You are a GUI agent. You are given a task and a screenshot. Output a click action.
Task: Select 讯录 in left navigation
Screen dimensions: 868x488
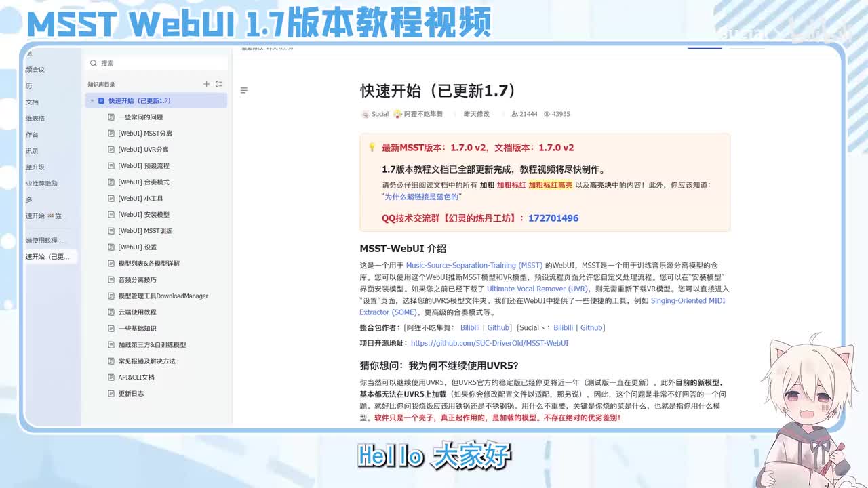click(x=32, y=150)
